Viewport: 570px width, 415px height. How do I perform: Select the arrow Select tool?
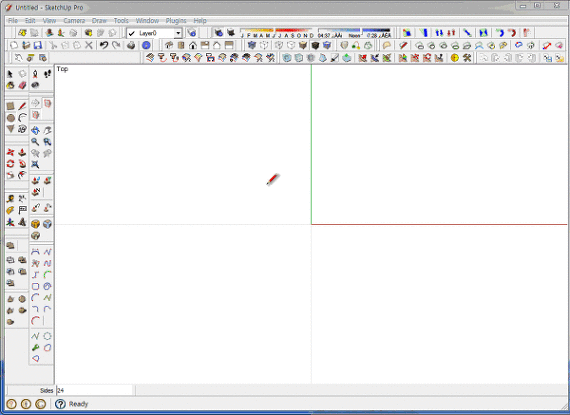(x=10, y=74)
